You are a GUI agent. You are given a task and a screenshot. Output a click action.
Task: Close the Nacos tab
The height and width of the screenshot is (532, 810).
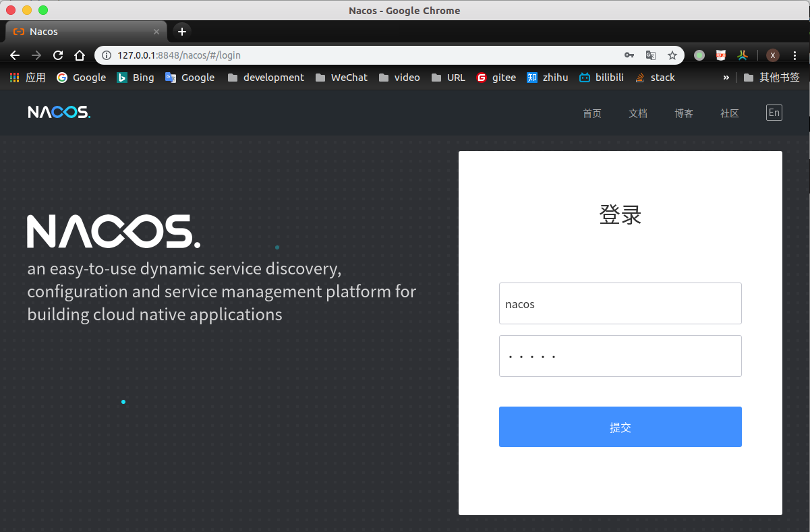156,32
